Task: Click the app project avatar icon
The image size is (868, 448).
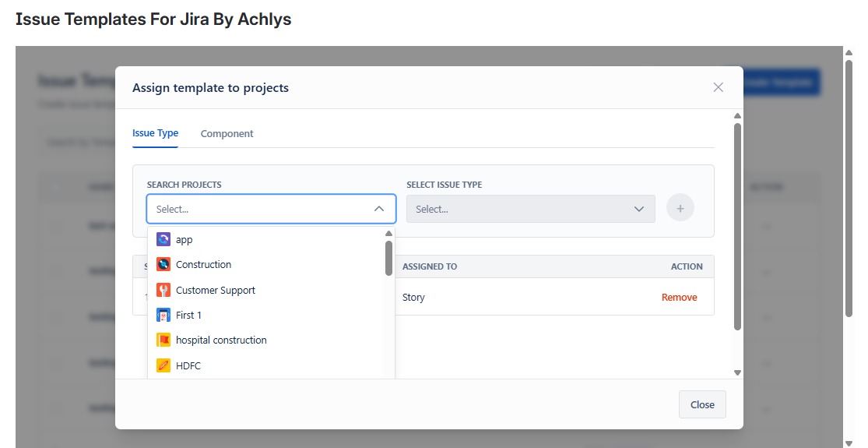Action: click(x=163, y=239)
